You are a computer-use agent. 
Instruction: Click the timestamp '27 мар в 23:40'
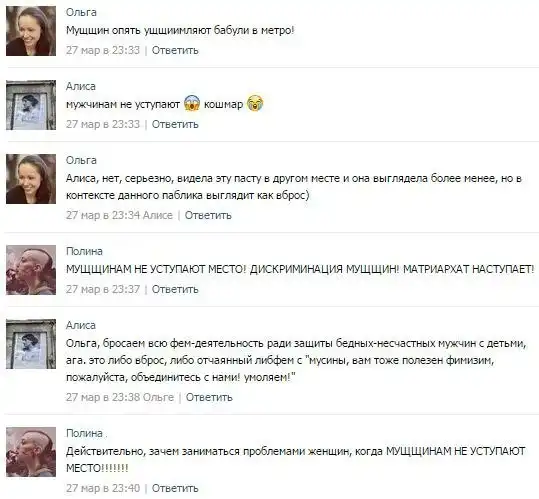[103, 488]
